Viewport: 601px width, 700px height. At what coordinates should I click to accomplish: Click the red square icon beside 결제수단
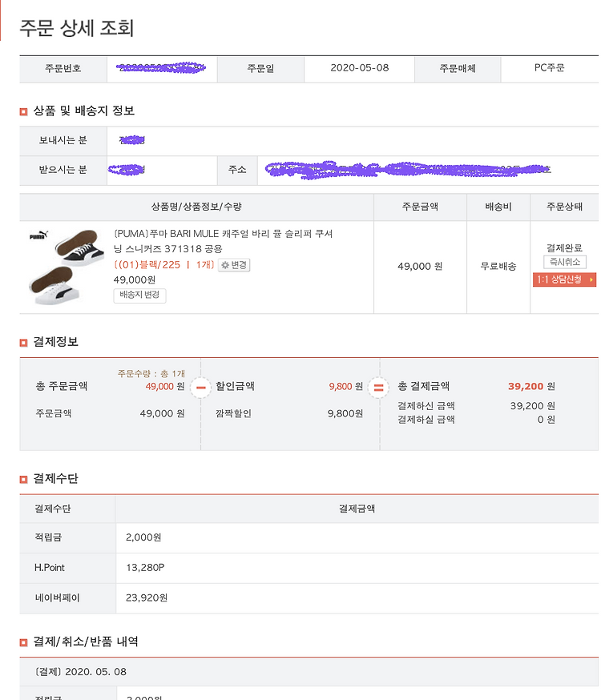(24, 480)
